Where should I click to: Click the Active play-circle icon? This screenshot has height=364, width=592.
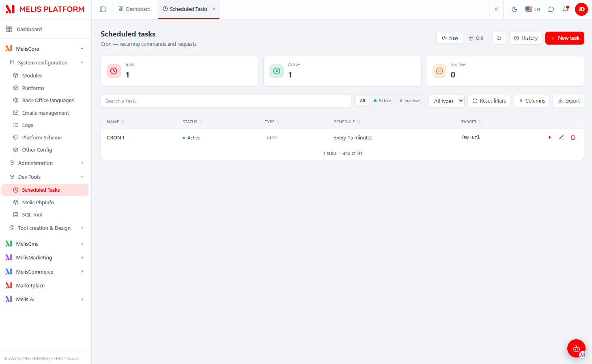coord(277,71)
